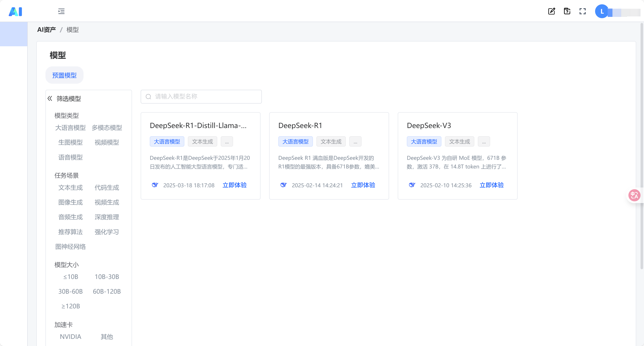The image size is (644, 346).
Task: Filter by 大语言模型 type
Action: click(70, 128)
